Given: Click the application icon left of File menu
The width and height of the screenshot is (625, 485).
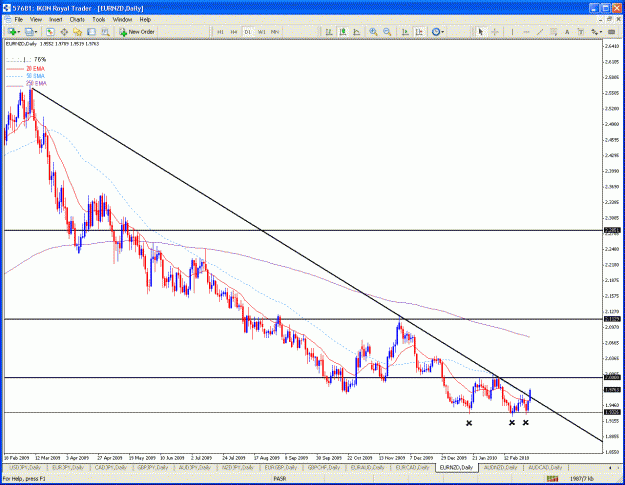Looking at the screenshot, I should point(8,19).
